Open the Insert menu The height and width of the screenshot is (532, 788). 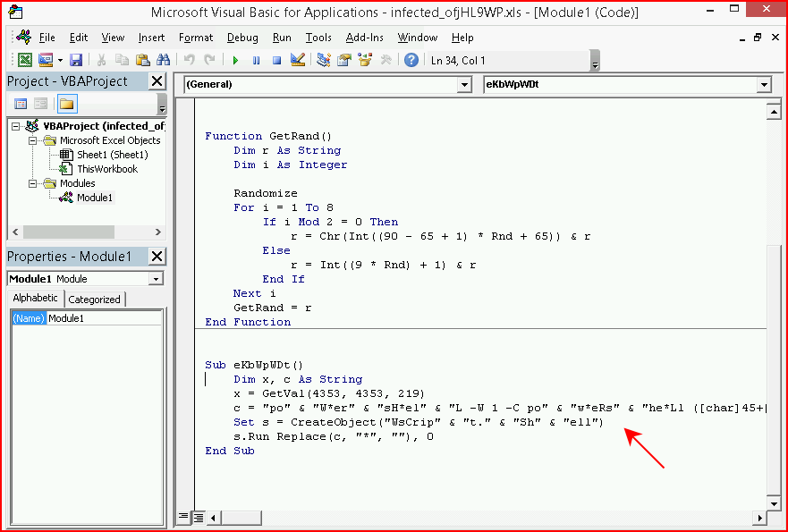pos(151,38)
